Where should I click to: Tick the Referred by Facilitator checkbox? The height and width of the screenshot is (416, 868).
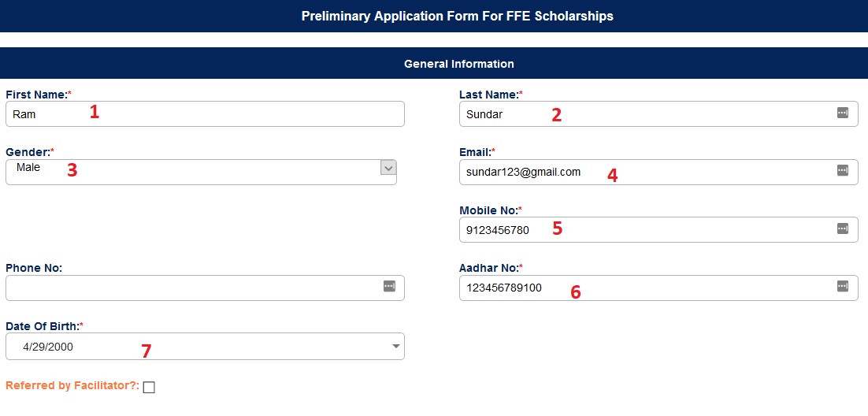150,387
